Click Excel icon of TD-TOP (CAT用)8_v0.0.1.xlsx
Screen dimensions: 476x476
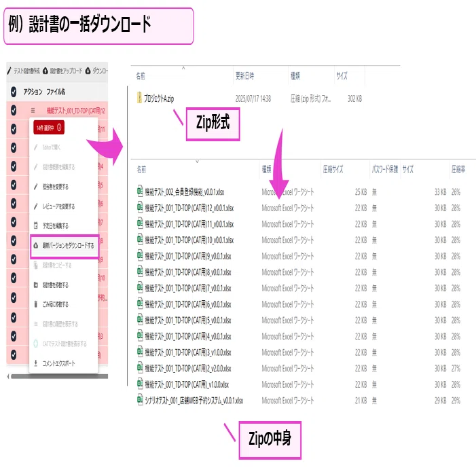pos(140,272)
